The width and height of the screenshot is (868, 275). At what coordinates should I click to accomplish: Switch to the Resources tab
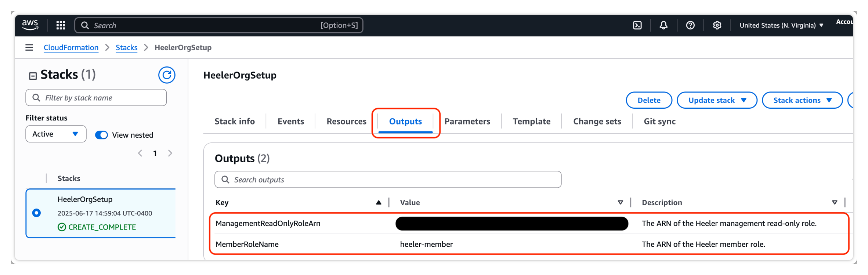point(347,121)
